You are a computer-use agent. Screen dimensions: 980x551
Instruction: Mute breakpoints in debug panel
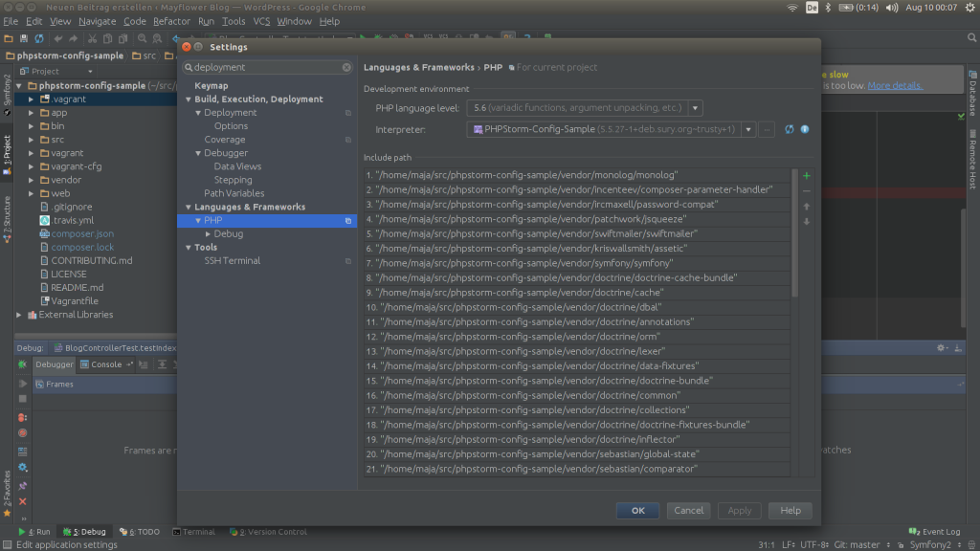pos(23,433)
